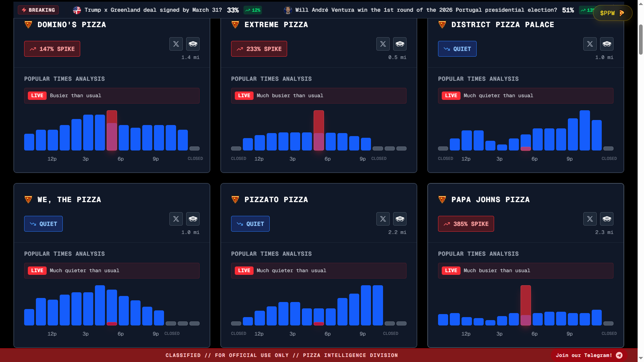Click the page vertical scrollbar thumb
The height and width of the screenshot is (362, 644).
pyautogui.click(x=641, y=40)
